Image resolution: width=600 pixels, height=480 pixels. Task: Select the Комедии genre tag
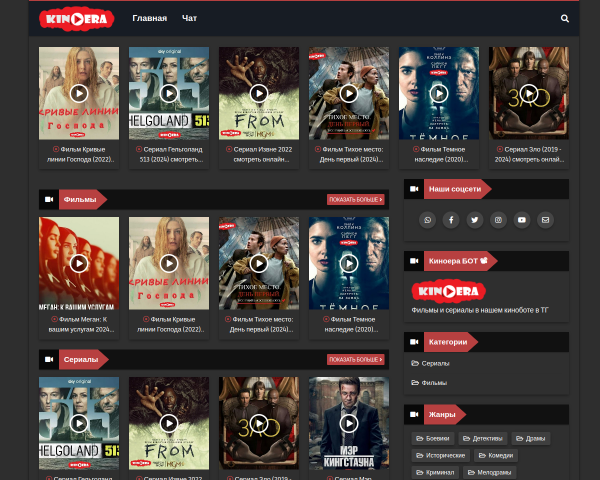pyautogui.click(x=496, y=456)
